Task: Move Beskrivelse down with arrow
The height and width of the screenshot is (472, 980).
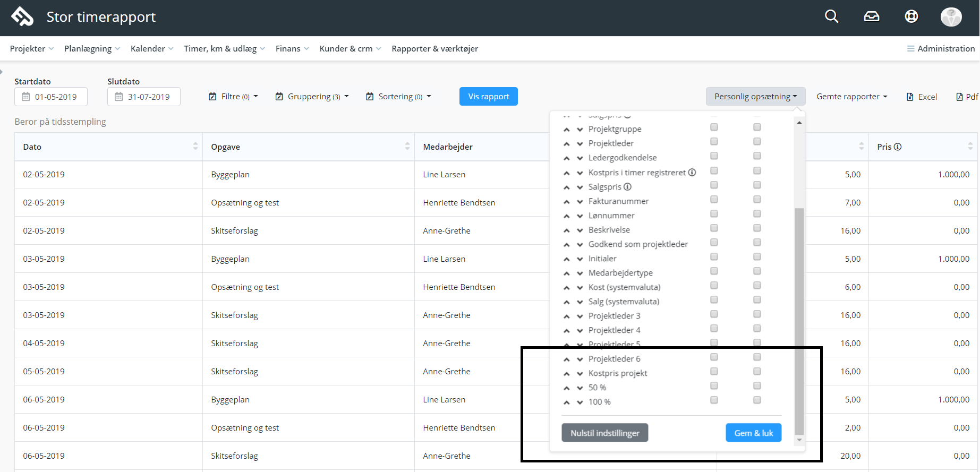Action: [580, 230]
